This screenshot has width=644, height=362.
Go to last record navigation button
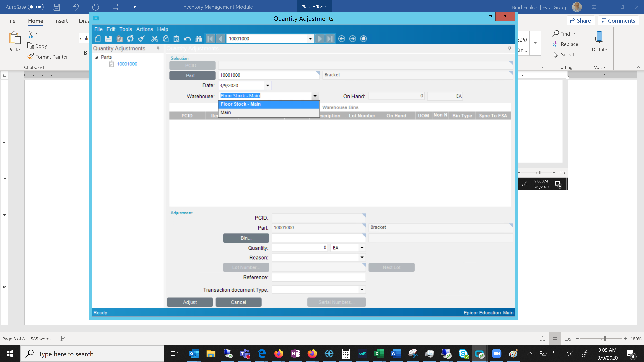coord(330,39)
